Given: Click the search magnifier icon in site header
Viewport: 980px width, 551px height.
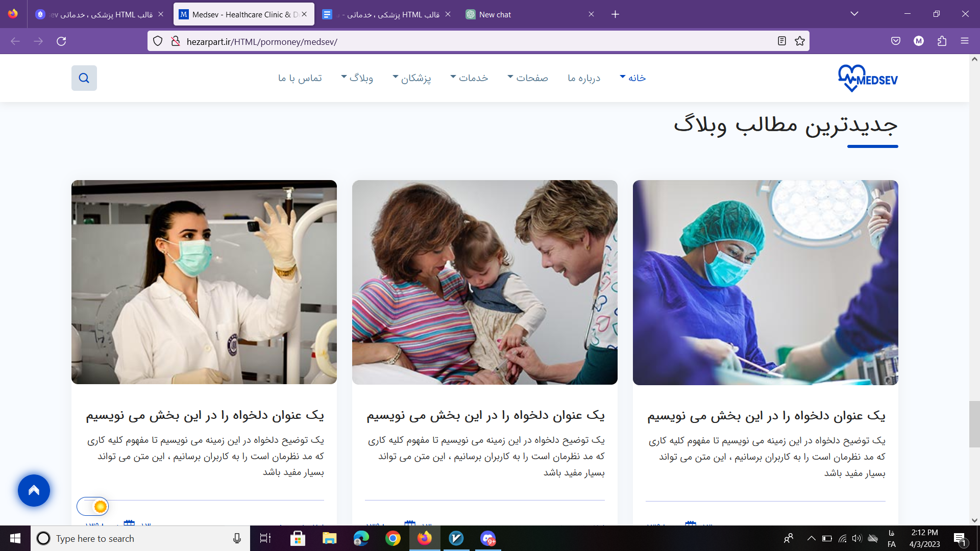Looking at the screenshot, I should tap(84, 78).
